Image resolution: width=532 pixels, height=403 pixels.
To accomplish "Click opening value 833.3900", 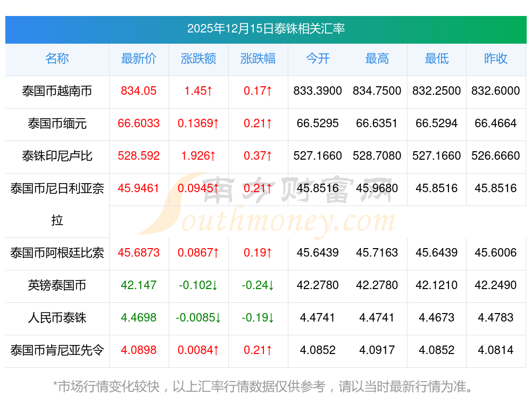I will click(318, 91).
